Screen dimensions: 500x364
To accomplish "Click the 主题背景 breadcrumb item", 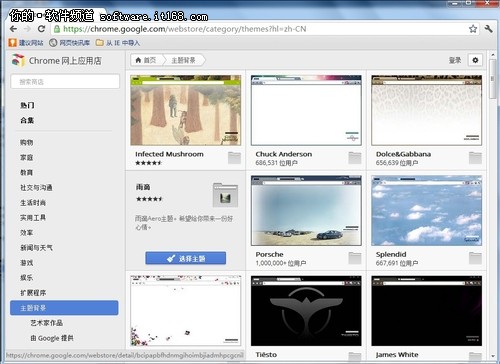I will tap(183, 60).
